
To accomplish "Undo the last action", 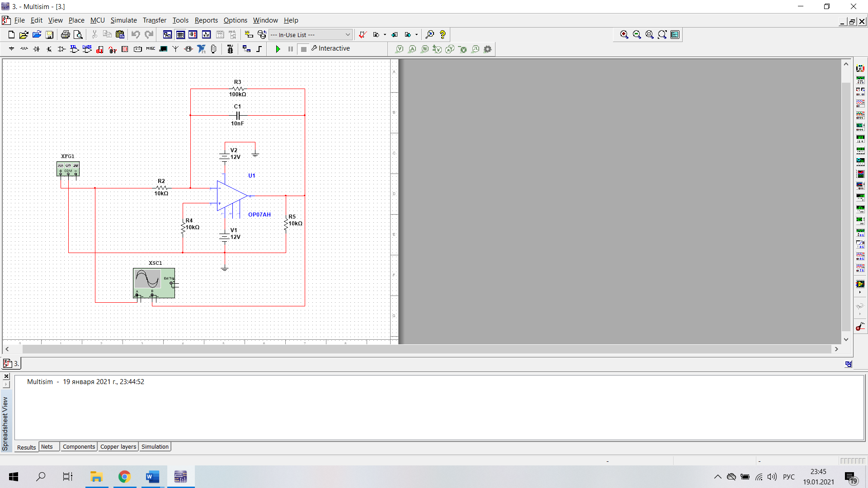I will tap(136, 34).
